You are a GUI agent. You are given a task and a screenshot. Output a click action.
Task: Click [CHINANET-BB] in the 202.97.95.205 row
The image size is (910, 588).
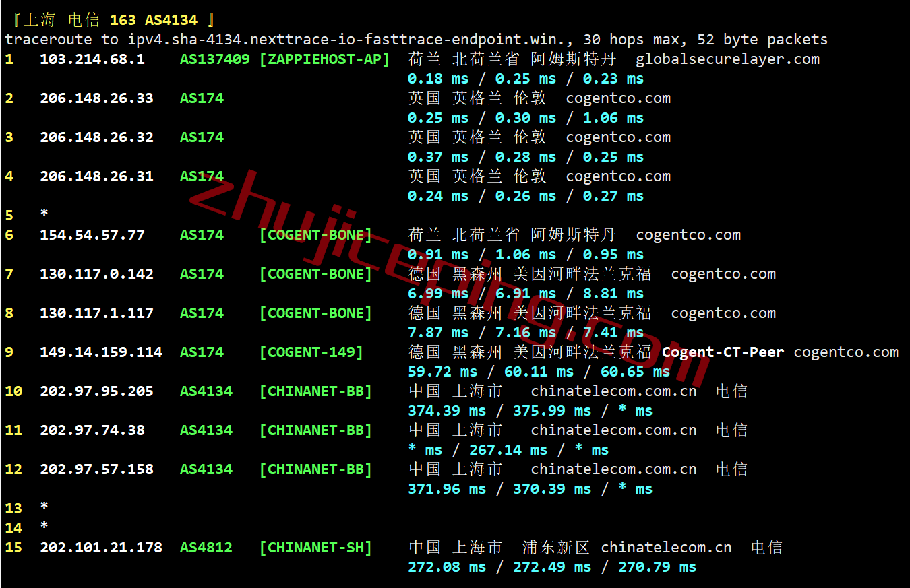pyautogui.click(x=315, y=391)
